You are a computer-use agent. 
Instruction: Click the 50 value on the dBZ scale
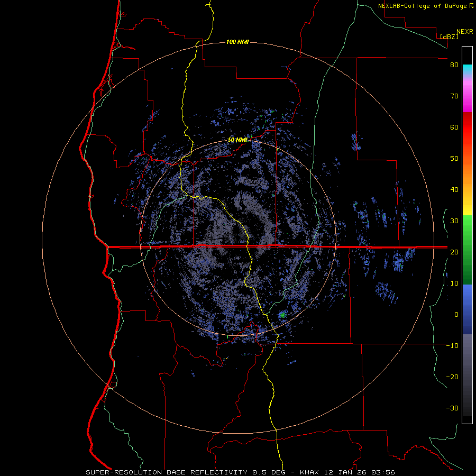(454, 159)
